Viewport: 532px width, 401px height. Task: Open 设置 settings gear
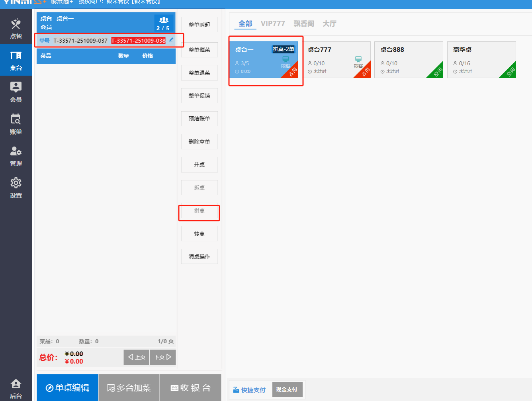[x=16, y=188]
